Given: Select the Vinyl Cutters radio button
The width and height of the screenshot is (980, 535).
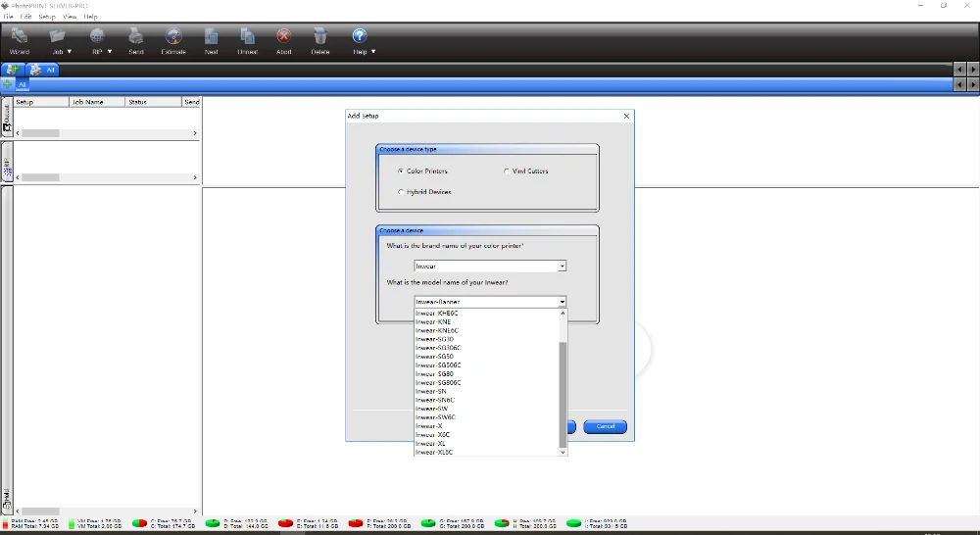Looking at the screenshot, I should tap(507, 171).
